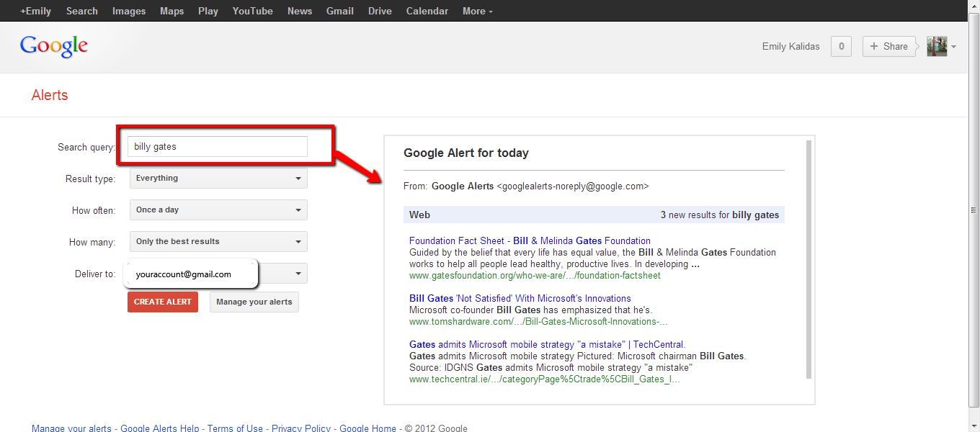Open Play in the top bar
This screenshot has width=980, height=432.
[208, 11]
